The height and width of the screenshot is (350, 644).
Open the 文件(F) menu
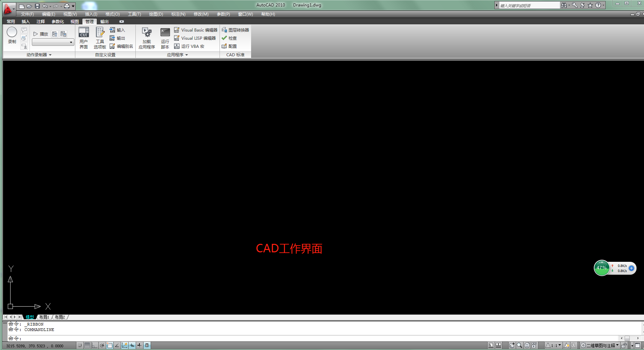[x=27, y=14]
